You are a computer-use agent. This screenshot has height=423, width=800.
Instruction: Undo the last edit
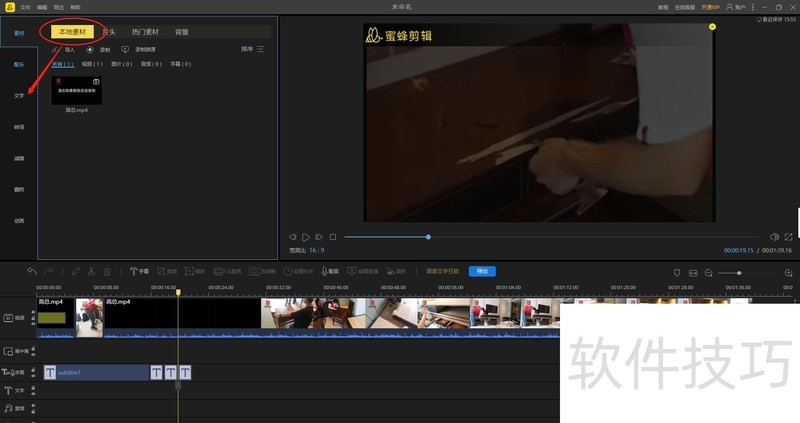[32, 271]
